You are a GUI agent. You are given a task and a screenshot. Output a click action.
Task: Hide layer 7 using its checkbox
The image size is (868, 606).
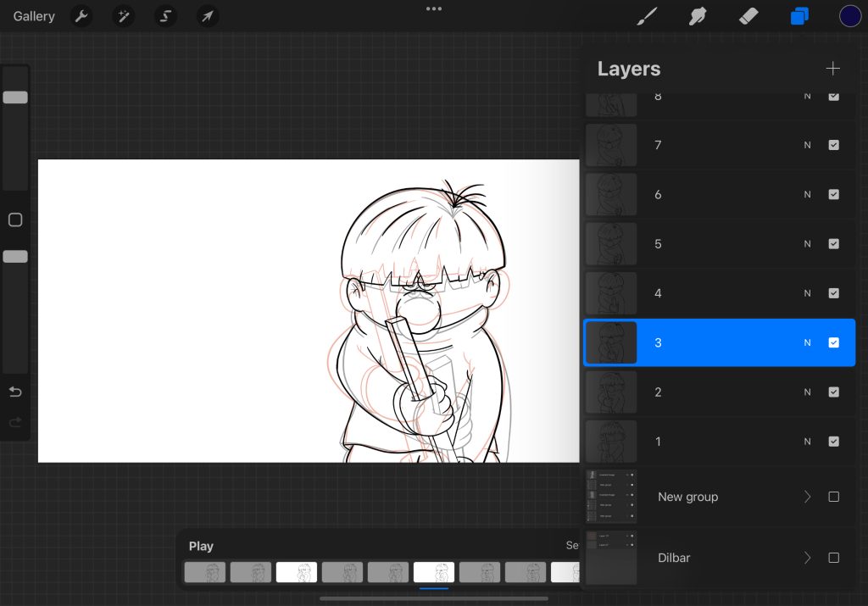tap(833, 145)
